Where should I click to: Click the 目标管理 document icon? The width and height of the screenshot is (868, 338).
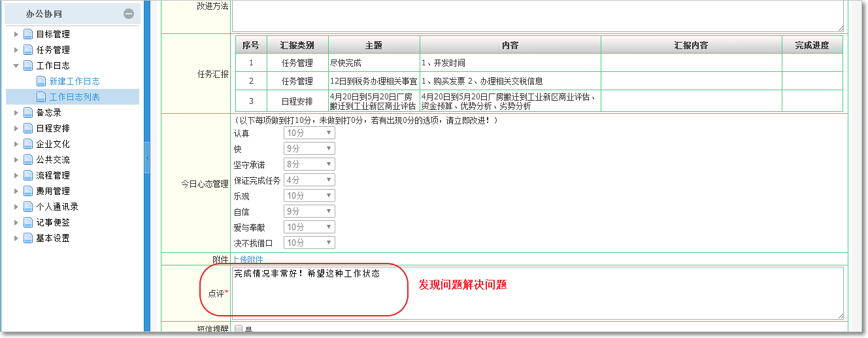[x=28, y=34]
